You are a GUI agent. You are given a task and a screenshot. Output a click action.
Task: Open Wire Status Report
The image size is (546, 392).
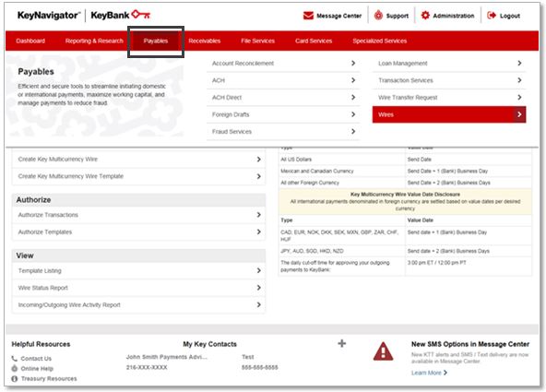(x=138, y=288)
